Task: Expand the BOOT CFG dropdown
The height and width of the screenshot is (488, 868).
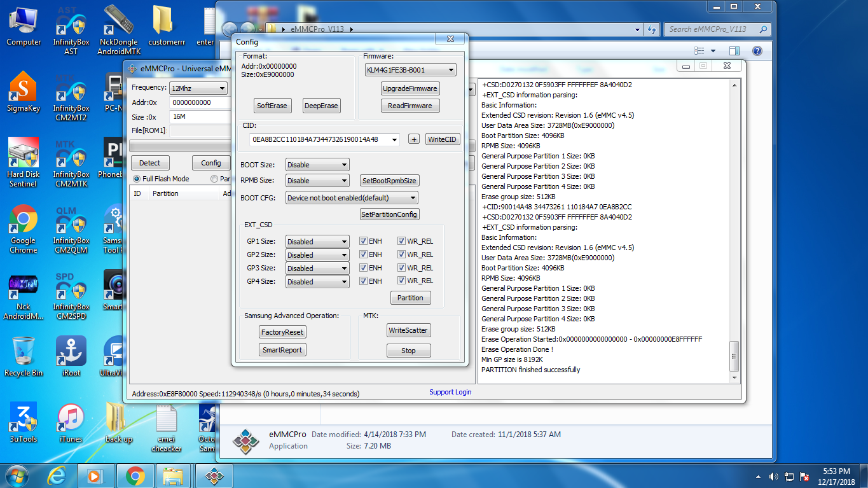Action: tap(352, 198)
